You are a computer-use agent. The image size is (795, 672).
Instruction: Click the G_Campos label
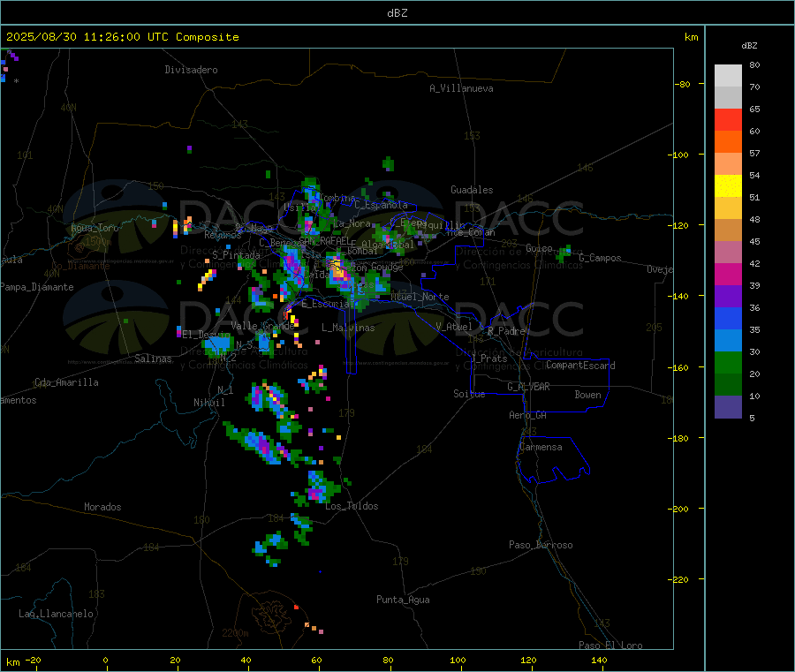coord(601,258)
